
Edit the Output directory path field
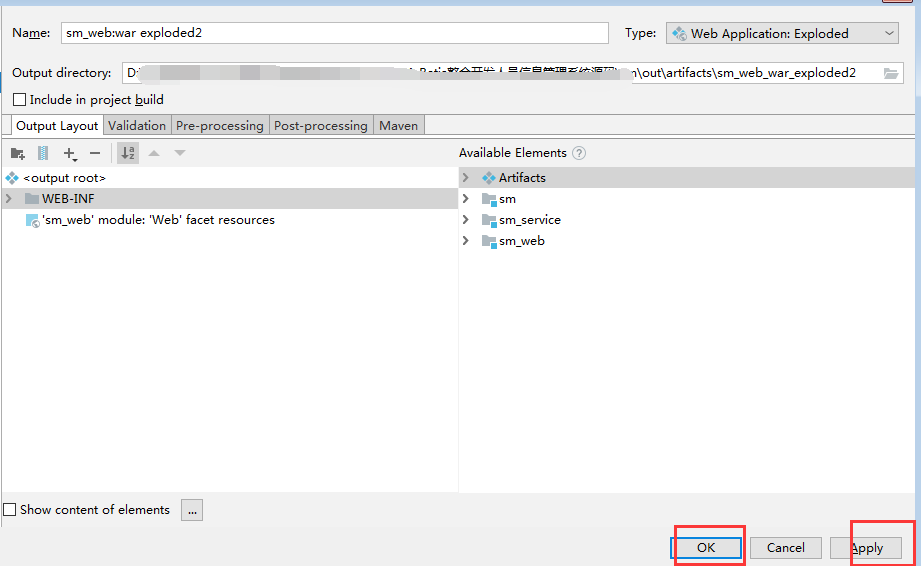tap(513, 73)
